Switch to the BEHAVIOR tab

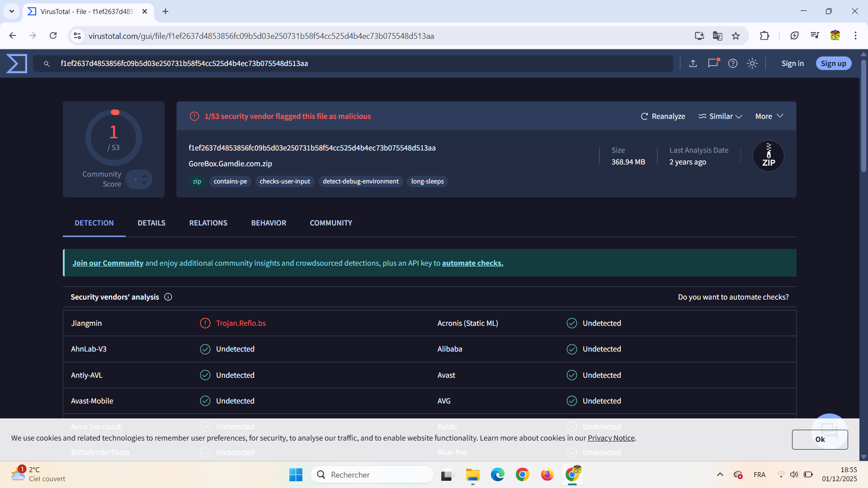click(269, 223)
